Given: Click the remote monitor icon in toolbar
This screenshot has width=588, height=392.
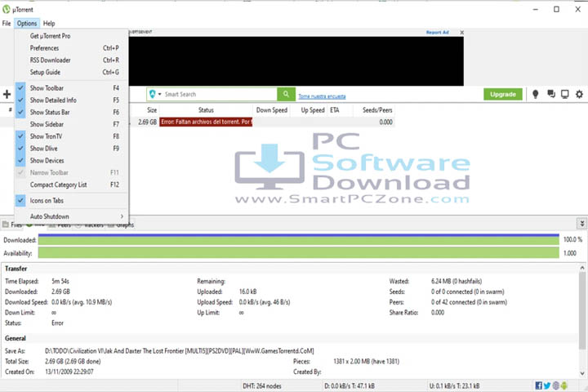Looking at the screenshot, I should (565, 94).
